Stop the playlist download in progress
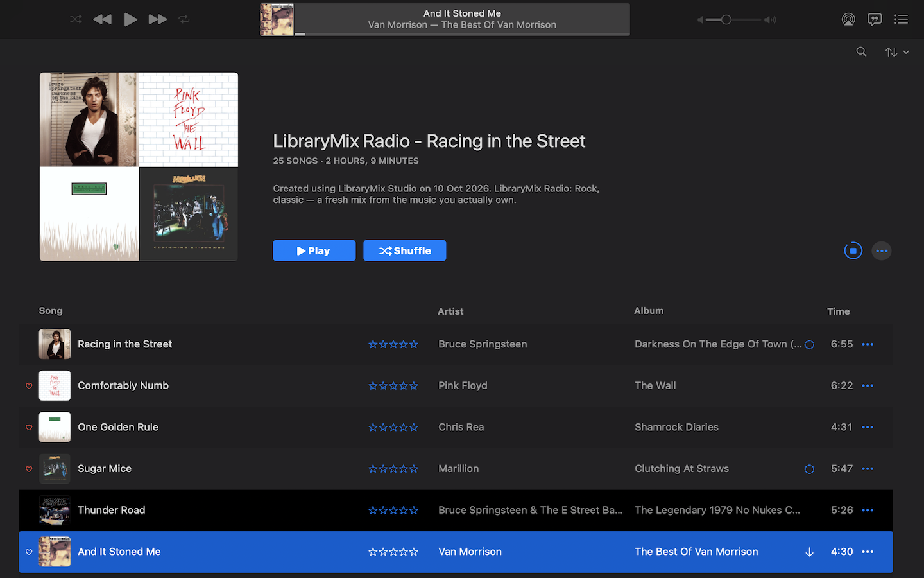This screenshot has height=578, width=924. coord(853,250)
